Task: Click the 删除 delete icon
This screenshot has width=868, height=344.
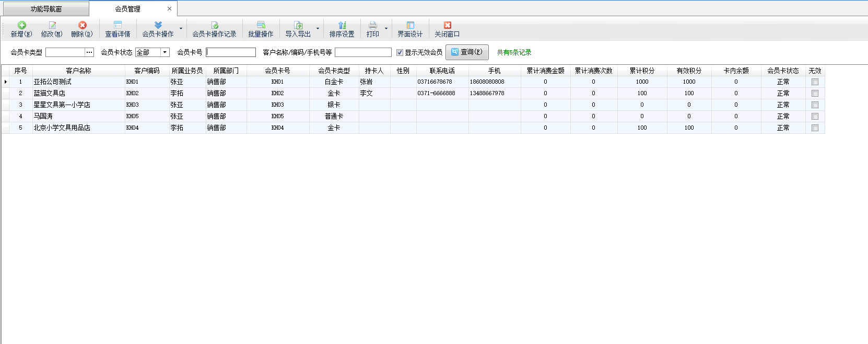Action: click(x=82, y=26)
